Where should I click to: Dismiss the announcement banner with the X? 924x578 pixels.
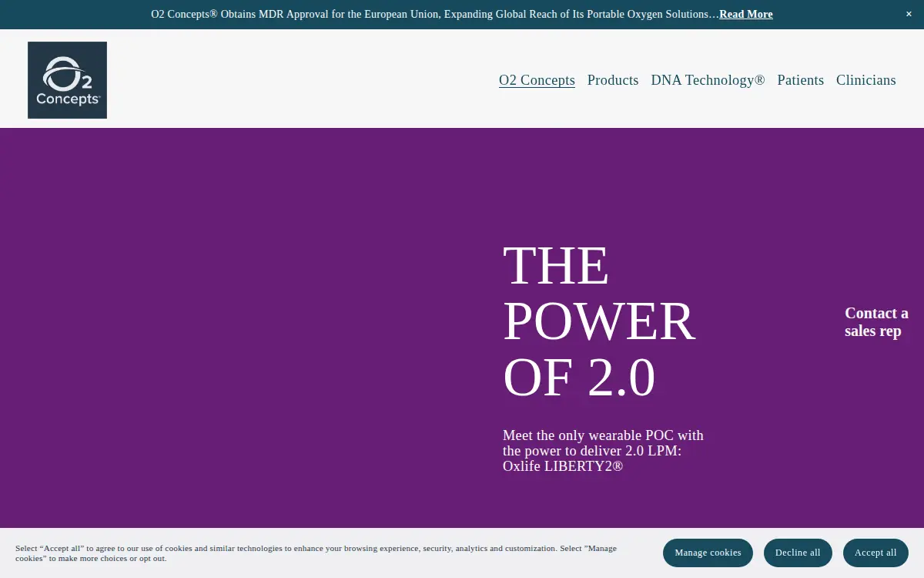point(909,14)
